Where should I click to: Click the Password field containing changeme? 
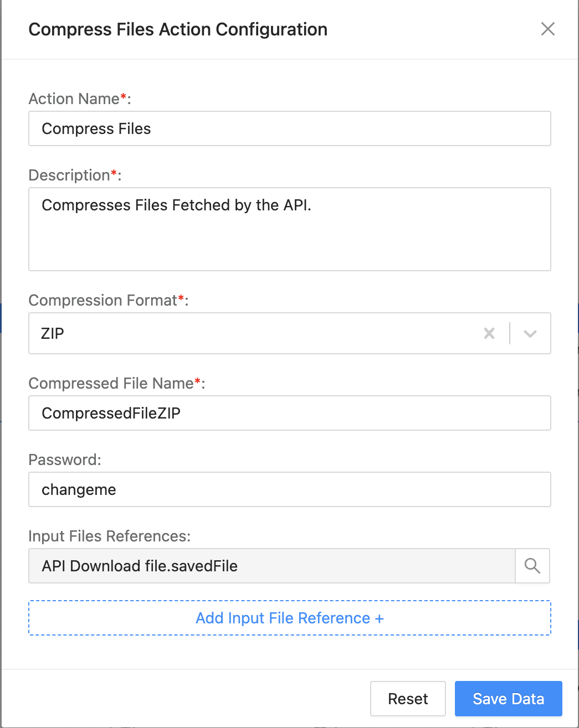[289, 489]
